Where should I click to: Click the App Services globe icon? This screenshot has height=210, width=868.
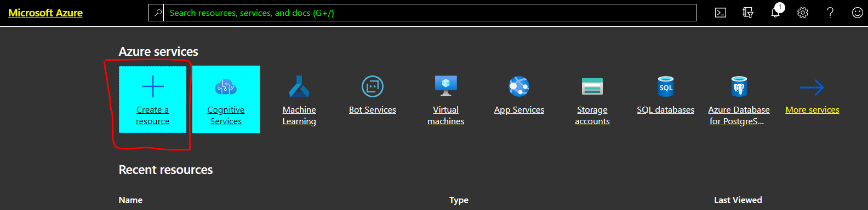(519, 86)
